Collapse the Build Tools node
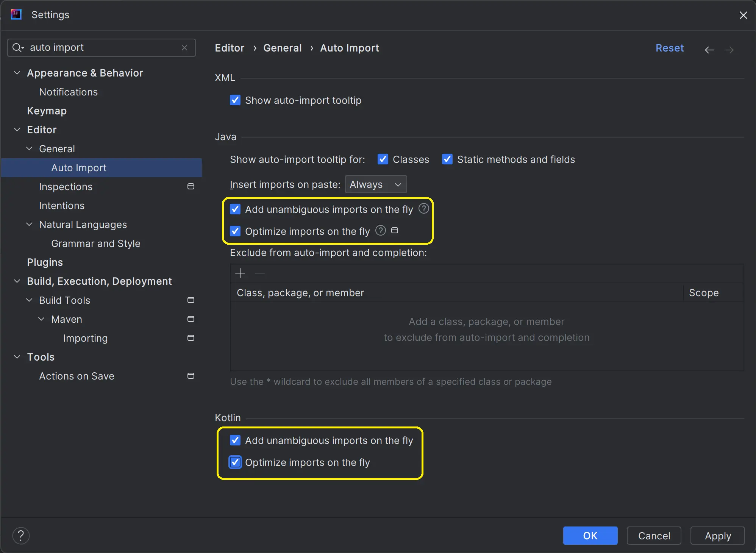This screenshot has width=756, height=553. click(29, 300)
